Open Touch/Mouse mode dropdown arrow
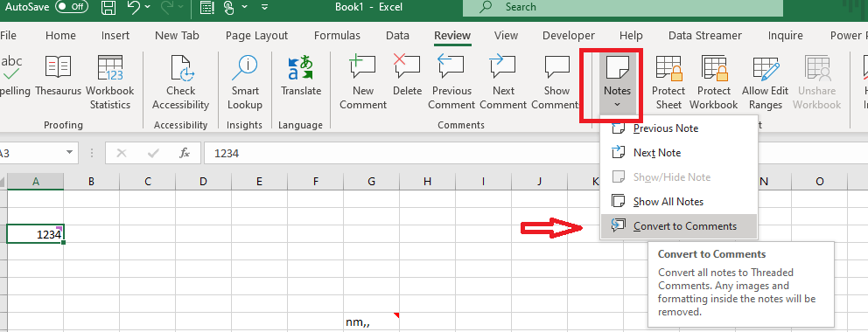The width and height of the screenshot is (868, 332). point(244,7)
